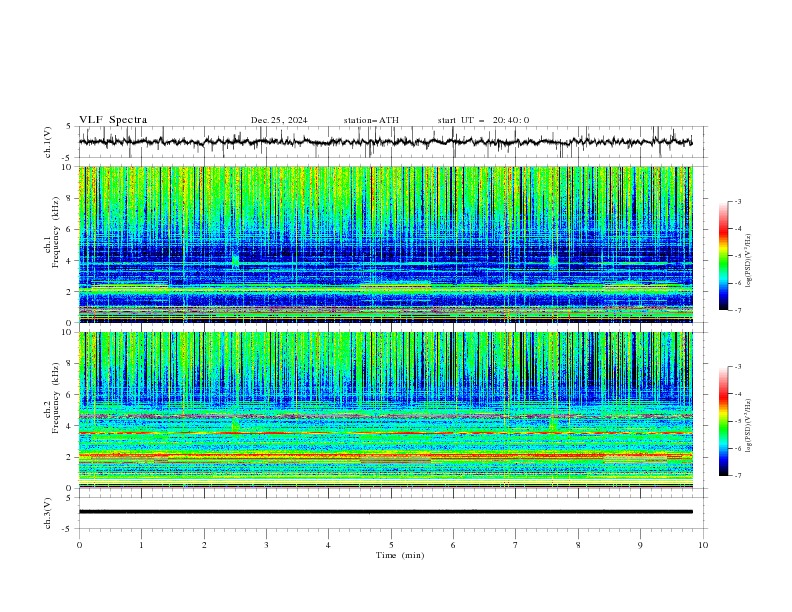Click the upper color bar 'log(PSD)(V²/Hz)' label

[749, 261]
